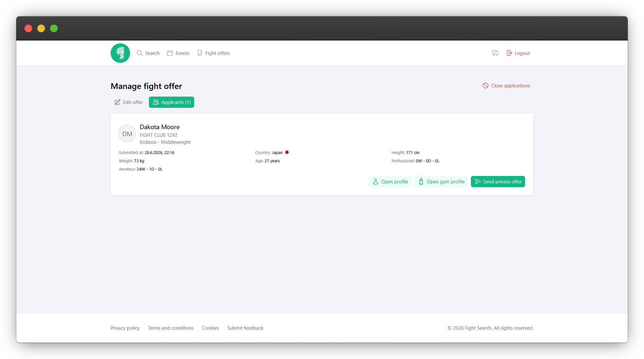644x359 pixels.
Task: Click the submitted date 28.6.2026, 22:16
Action: pos(159,152)
